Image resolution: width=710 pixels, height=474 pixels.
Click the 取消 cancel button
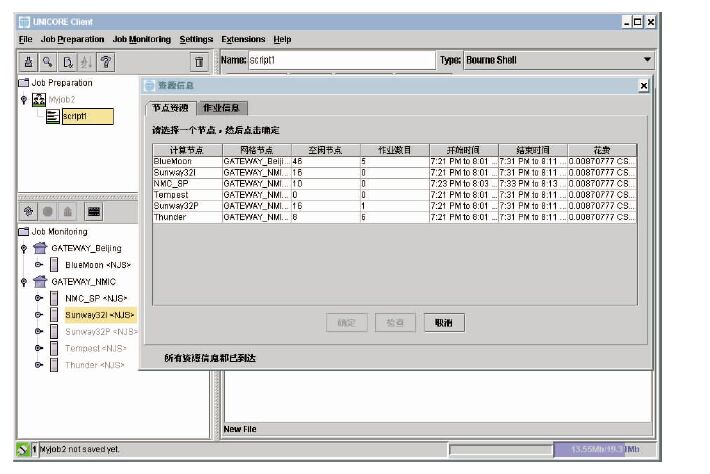click(438, 323)
